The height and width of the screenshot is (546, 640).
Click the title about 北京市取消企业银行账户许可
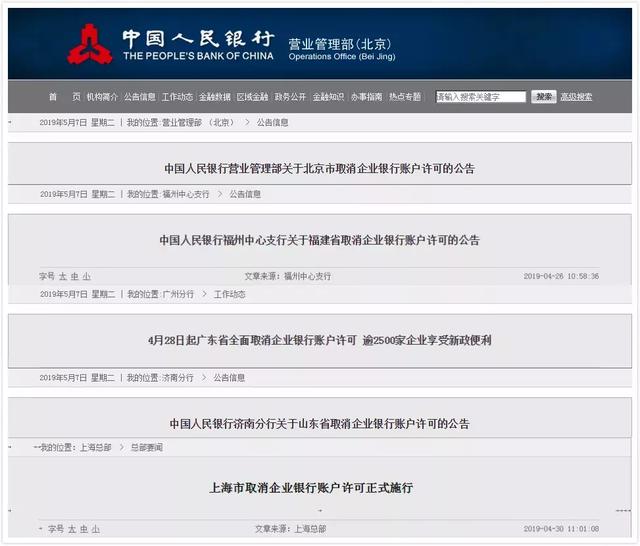tap(320, 169)
